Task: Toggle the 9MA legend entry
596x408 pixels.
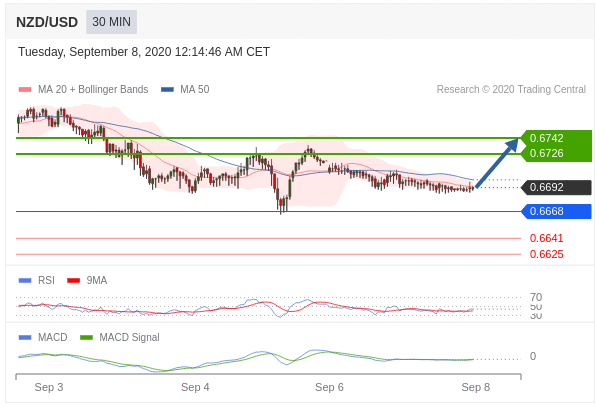Action: click(87, 281)
